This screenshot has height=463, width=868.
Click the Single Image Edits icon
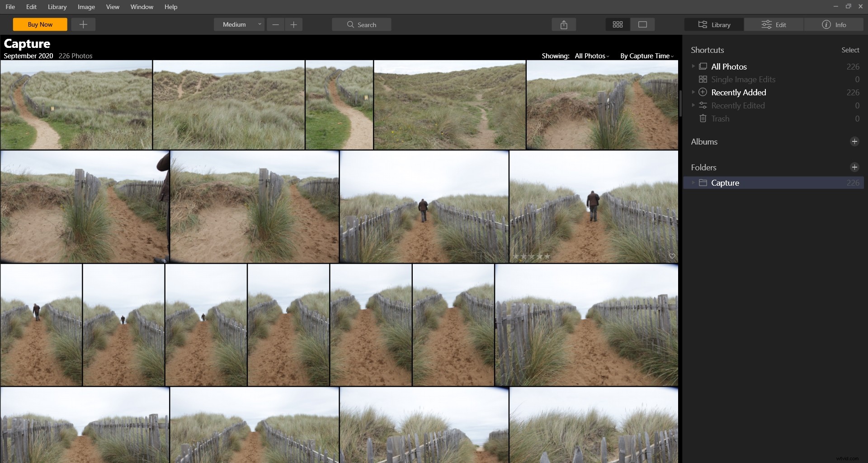[703, 79]
